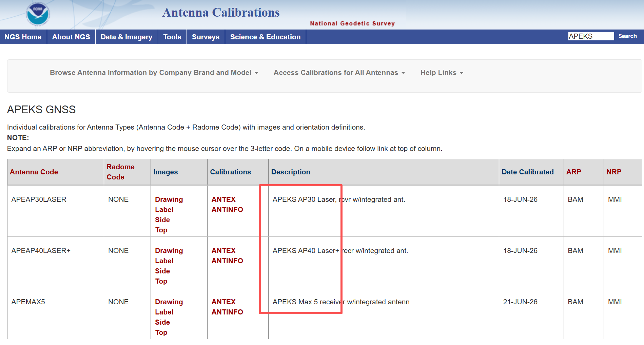Open ANTEX calibration for APEAP40LASER+
The height and width of the screenshot is (345, 644).
[x=223, y=251]
